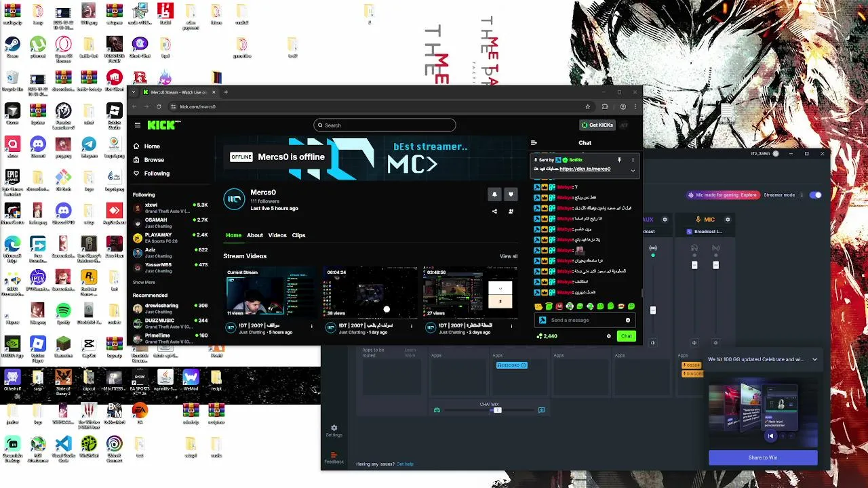Expand Show More in Following list
868x488 pixels.
click(144, 282)
